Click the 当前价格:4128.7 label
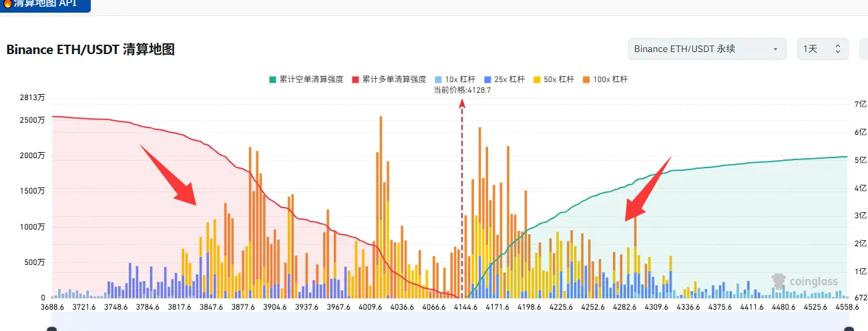868x331 pixels. point(462,90)
